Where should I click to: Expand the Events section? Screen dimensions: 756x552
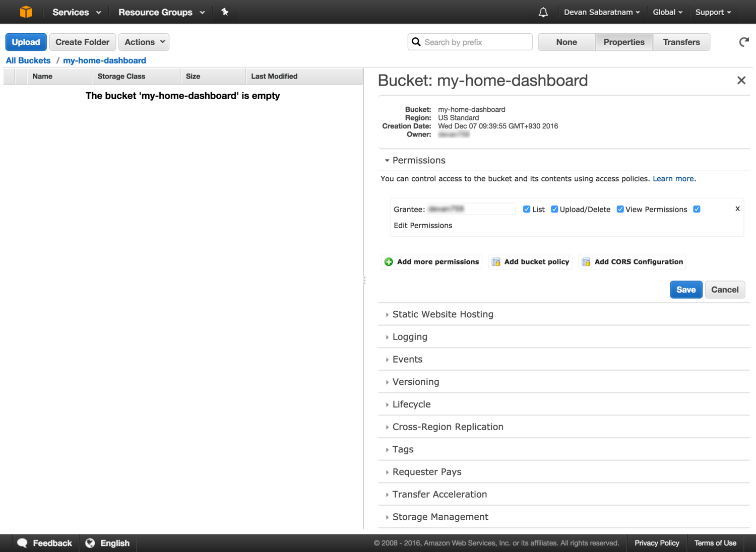[404, 359]
